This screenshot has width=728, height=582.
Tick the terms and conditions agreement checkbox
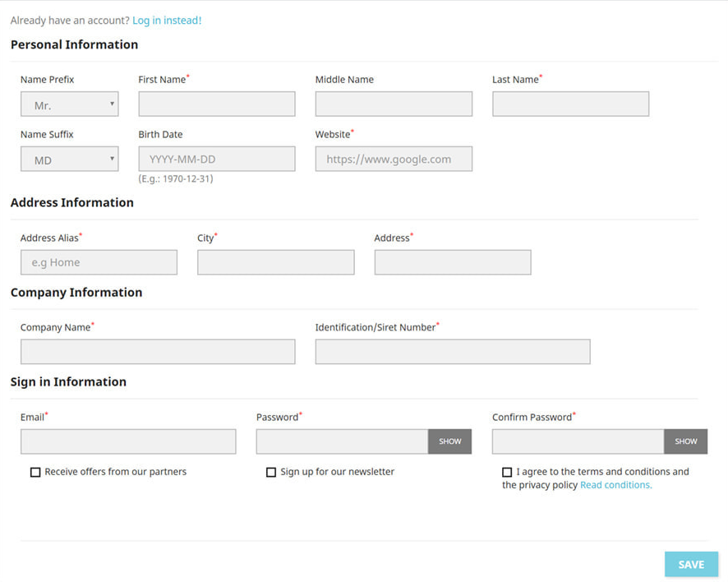click(507, 473)
